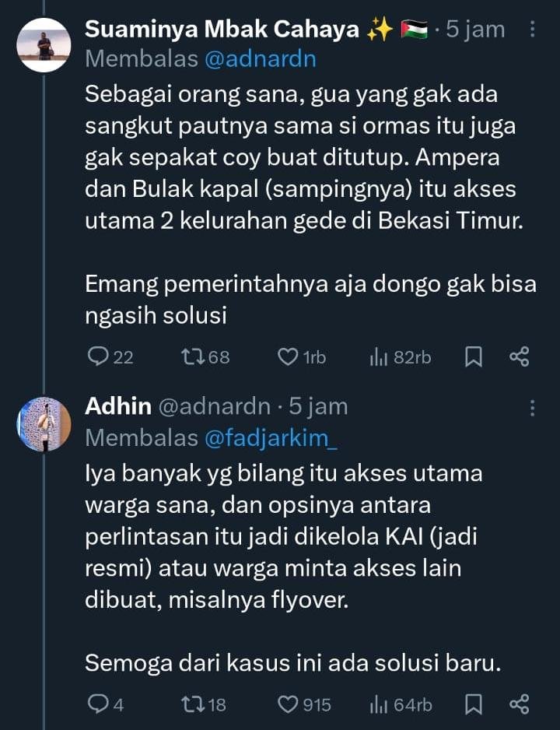560x730 pixels.
Task: Share Suaminya Mbak Cahaya's tweet
Action: 519,356
